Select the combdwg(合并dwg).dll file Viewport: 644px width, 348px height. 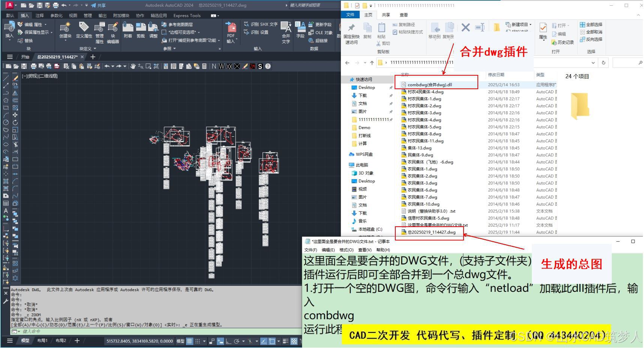pyautogui.click(x=429, y=85)
